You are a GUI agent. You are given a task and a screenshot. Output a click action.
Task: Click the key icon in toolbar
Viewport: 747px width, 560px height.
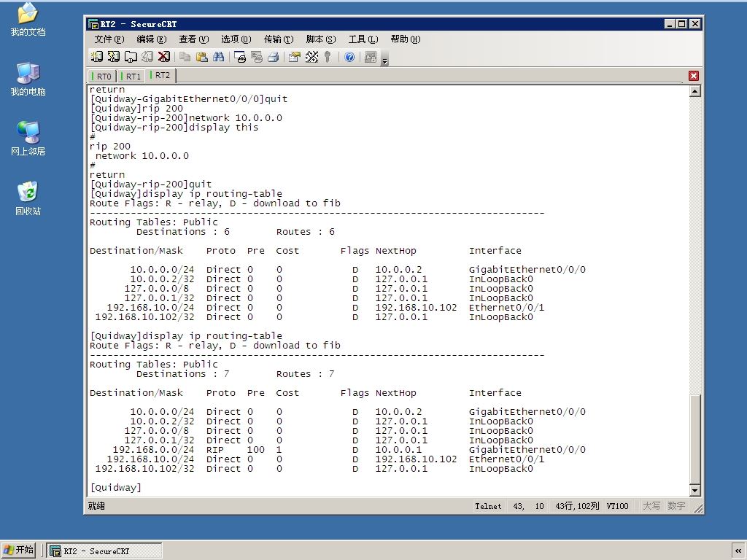pos(328,57)
